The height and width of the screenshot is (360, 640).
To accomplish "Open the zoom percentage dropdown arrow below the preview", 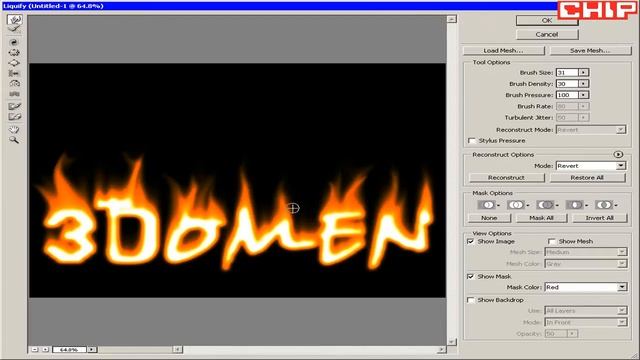I will tap(92, 350).
